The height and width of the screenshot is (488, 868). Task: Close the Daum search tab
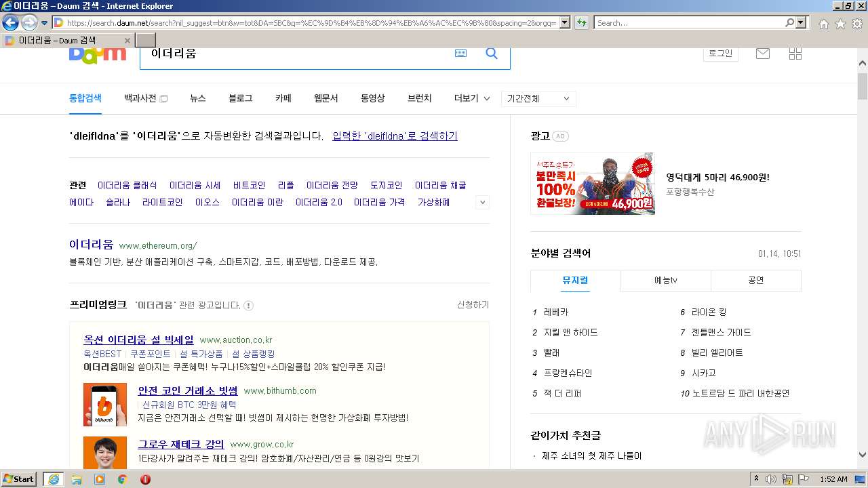pos(127,41)
